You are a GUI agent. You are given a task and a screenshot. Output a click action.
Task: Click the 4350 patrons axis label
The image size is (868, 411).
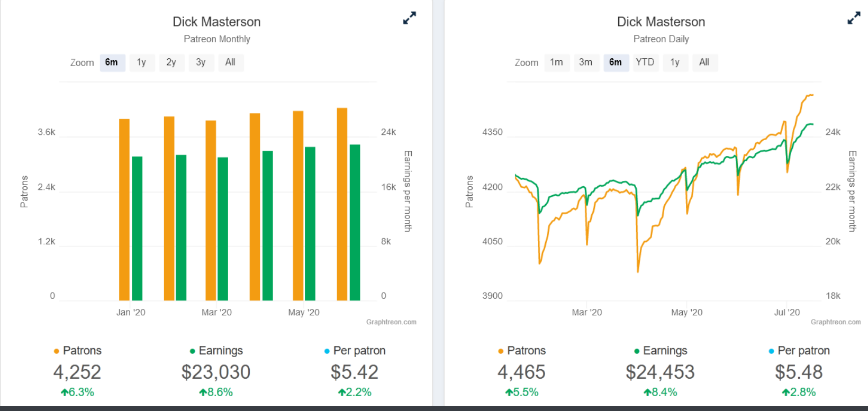pyautogui.click(x=492, y=132)
